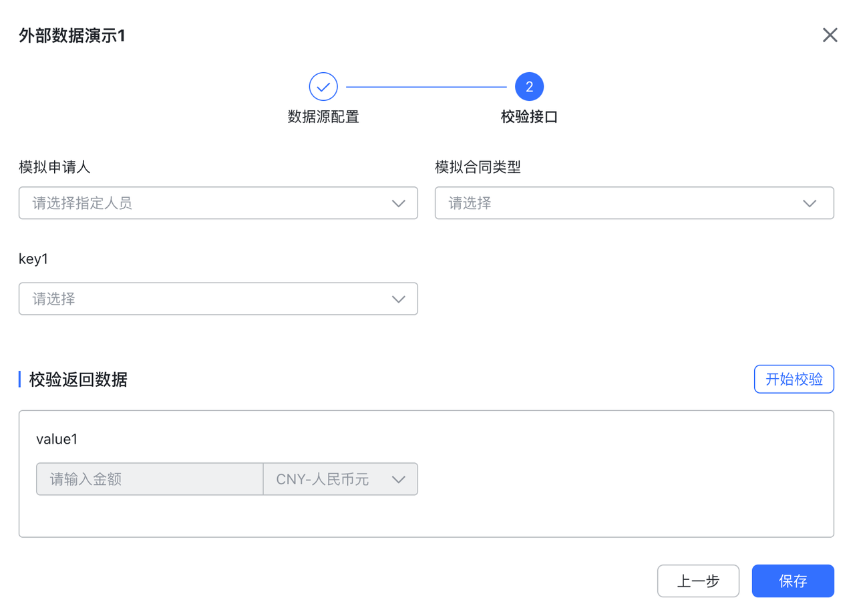Close the 外部数据演示1 dialog
855x616 pixels.
tap(830, 35)
